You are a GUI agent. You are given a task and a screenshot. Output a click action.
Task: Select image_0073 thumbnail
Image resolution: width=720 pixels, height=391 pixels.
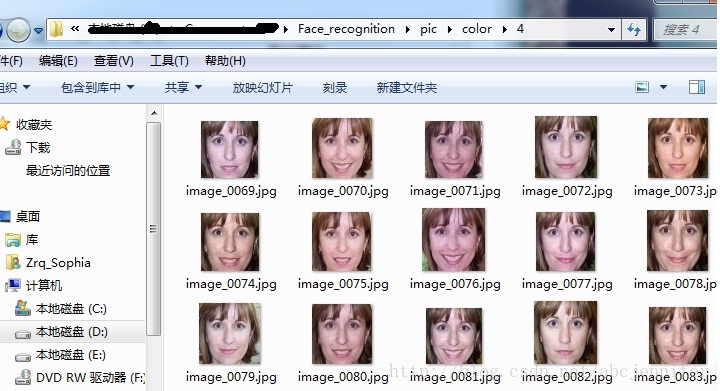[x=678, y=148]
